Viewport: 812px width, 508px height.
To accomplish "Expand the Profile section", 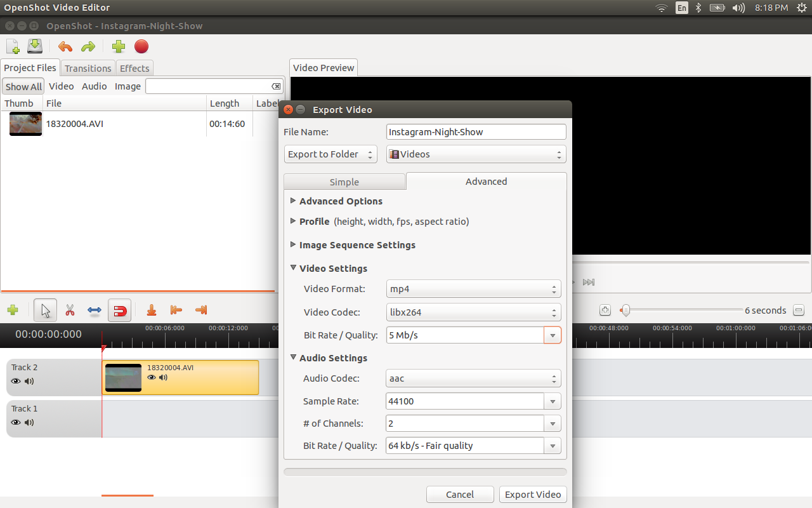I will pyautogui.click(x=293, y=221).
